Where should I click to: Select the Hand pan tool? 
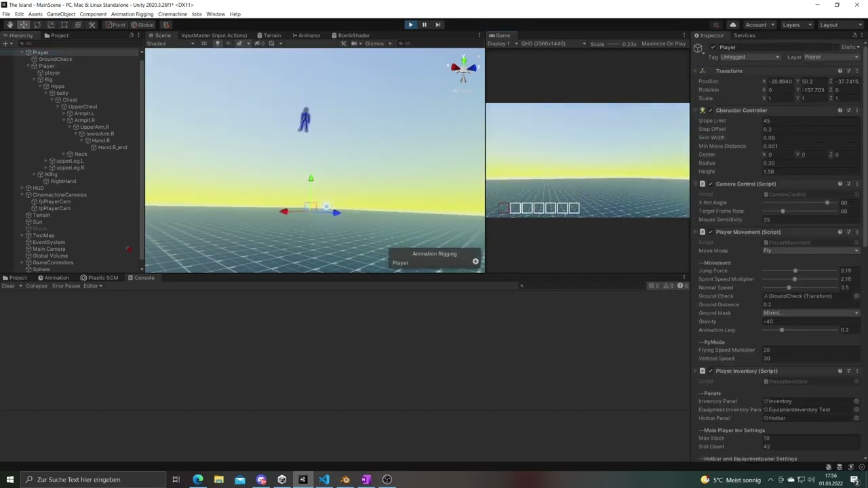(10, 24)
